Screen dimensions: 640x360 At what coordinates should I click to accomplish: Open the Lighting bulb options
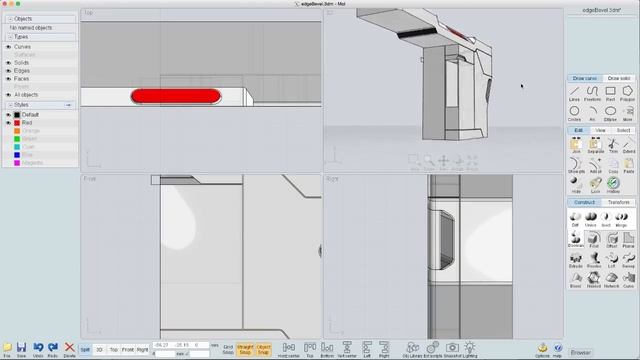[x=470, y=350]
